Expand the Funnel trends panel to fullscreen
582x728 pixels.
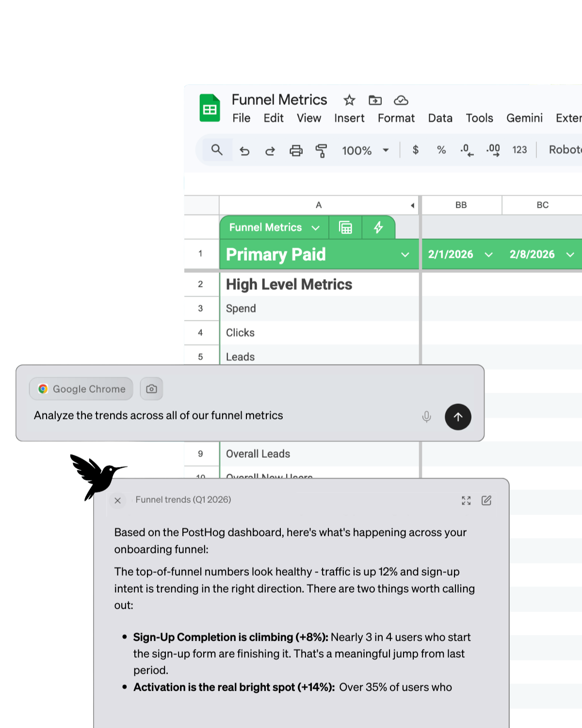(466, 500)
